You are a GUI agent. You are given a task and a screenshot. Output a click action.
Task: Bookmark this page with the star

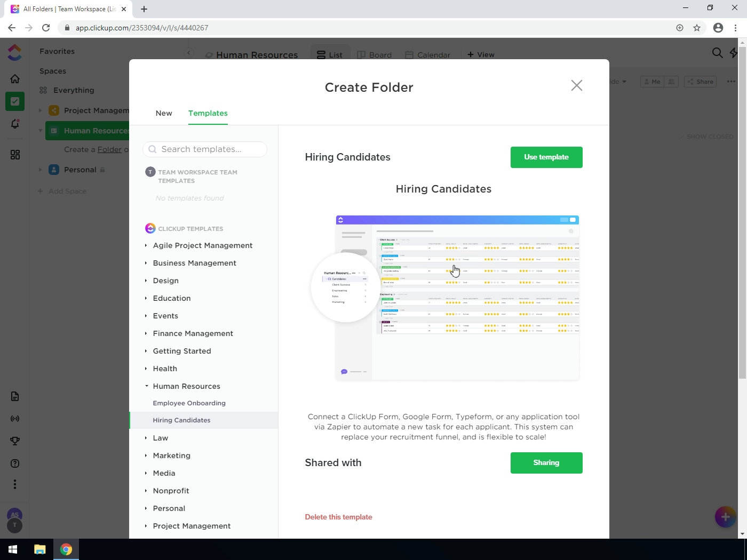pos(697,28)
